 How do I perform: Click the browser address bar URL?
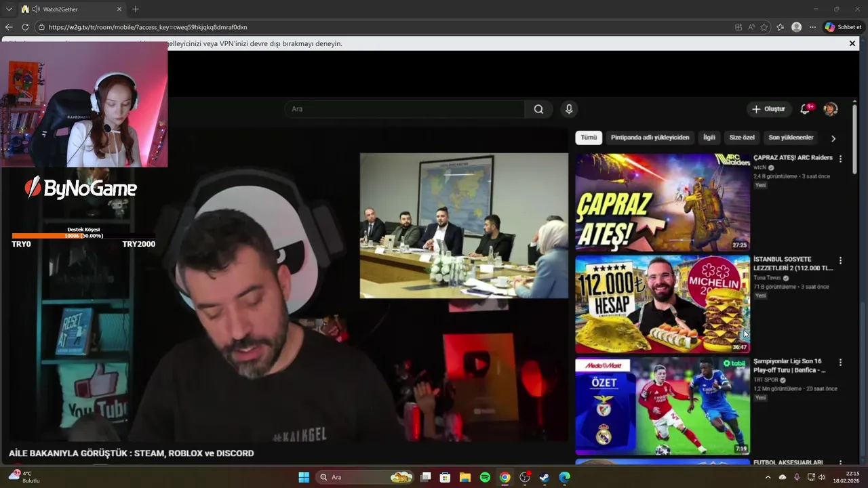click(148, 27)
